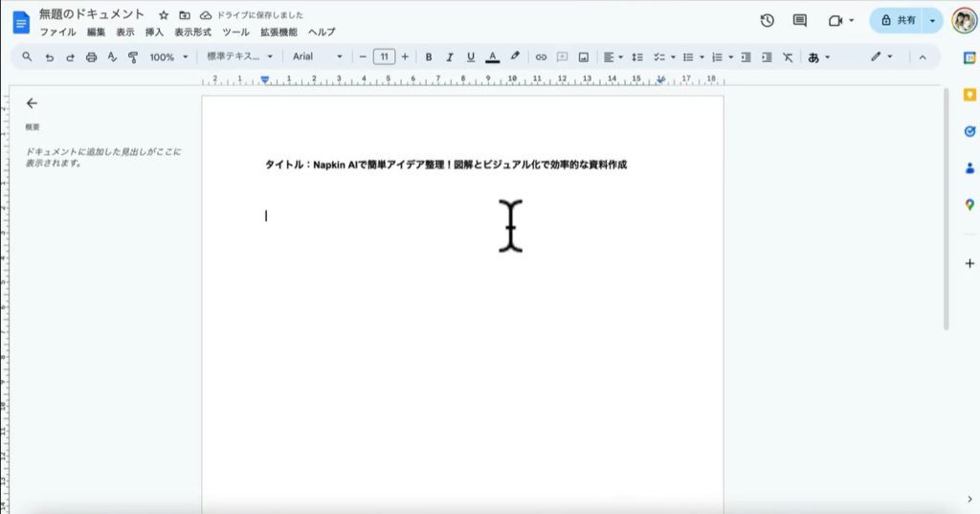
Task: Expand the paragraph style dropdown
Action: [x=239, y=57]
